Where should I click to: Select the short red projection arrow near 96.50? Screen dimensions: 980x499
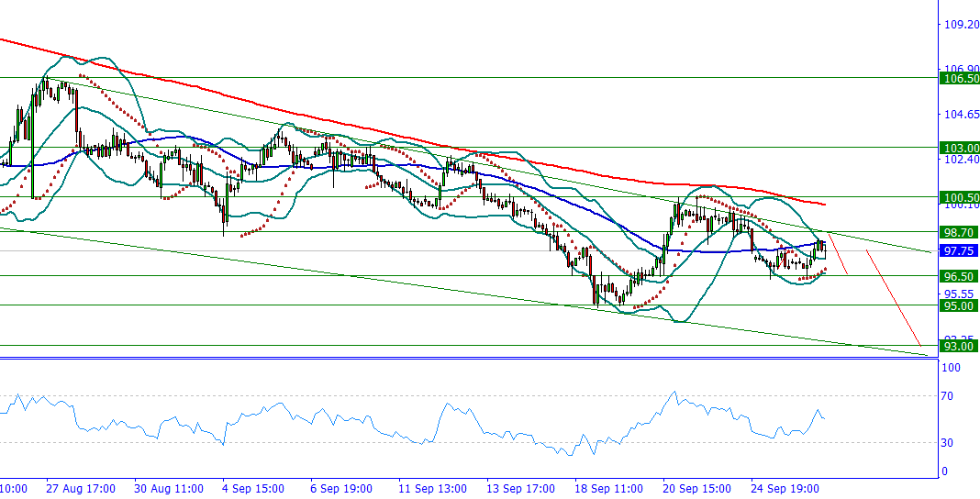(838, 253)
